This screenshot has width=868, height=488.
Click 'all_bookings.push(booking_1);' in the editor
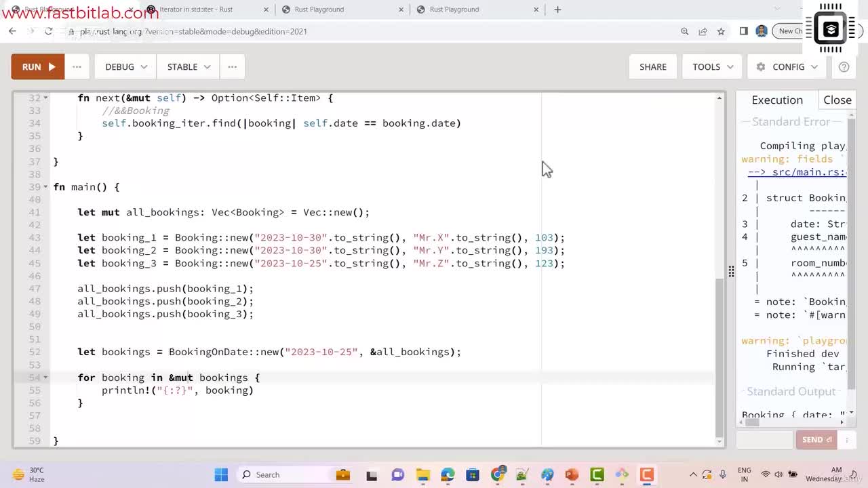pos(165,289)
